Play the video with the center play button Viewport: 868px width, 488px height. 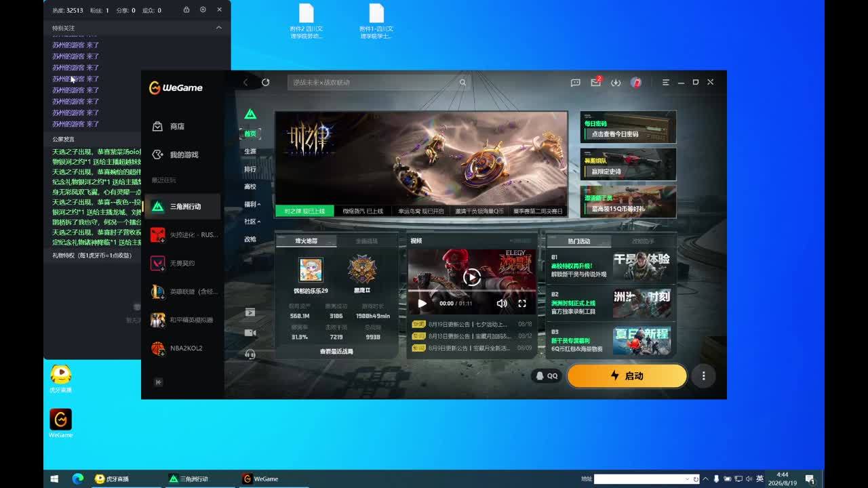[x=472, y=277]
